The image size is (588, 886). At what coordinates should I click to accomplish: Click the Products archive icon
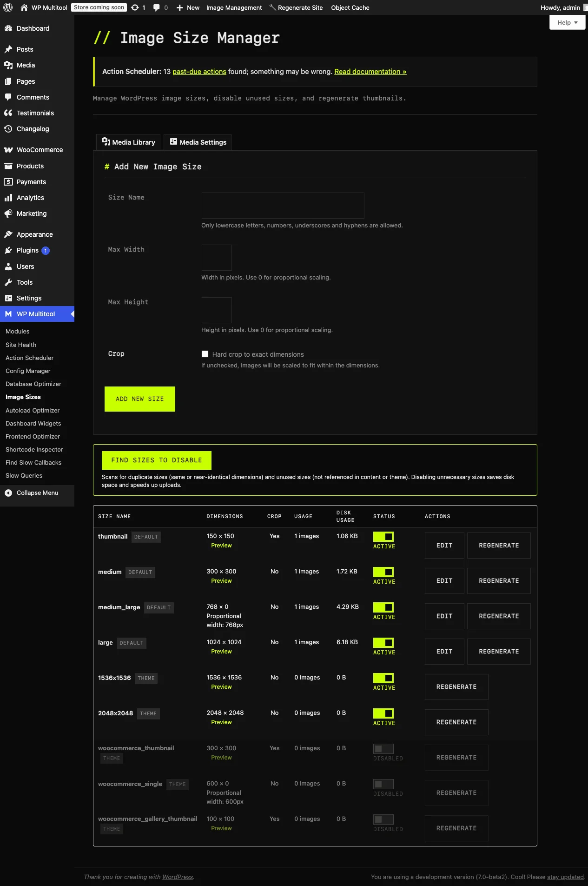[8, 166]
